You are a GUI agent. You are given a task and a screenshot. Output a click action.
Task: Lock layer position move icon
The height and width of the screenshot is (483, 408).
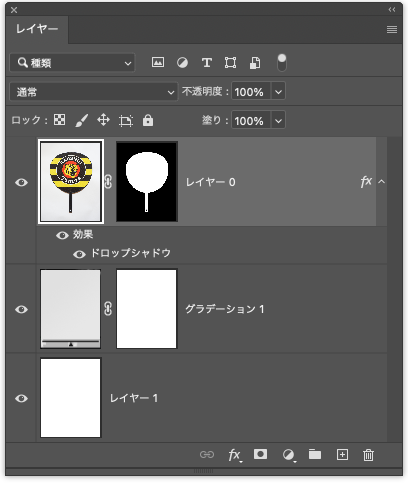[103, 120]
